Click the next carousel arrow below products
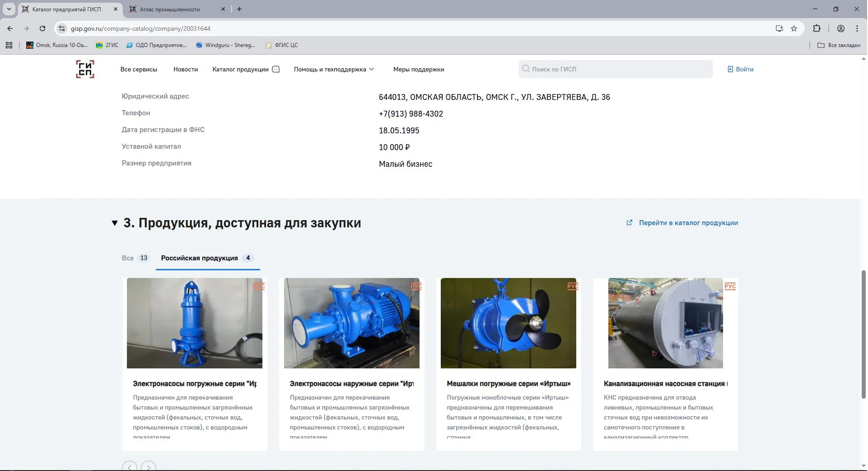 [x=149, y=467]
